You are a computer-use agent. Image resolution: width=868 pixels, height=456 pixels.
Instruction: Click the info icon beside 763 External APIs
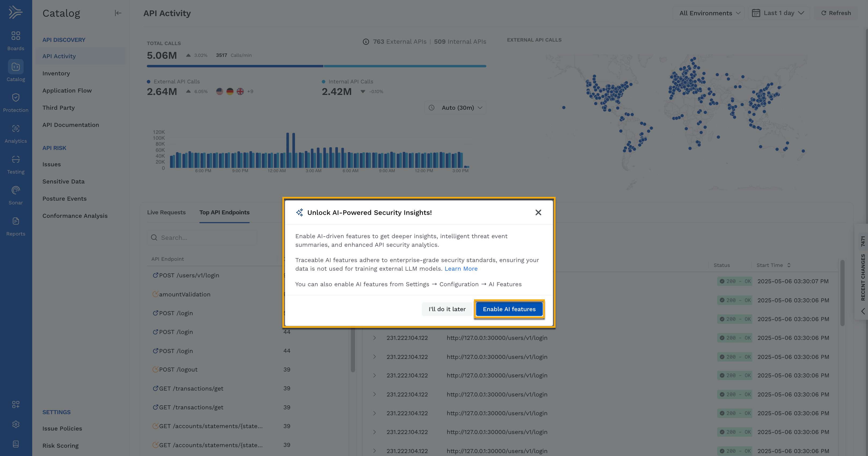point(366,42)
